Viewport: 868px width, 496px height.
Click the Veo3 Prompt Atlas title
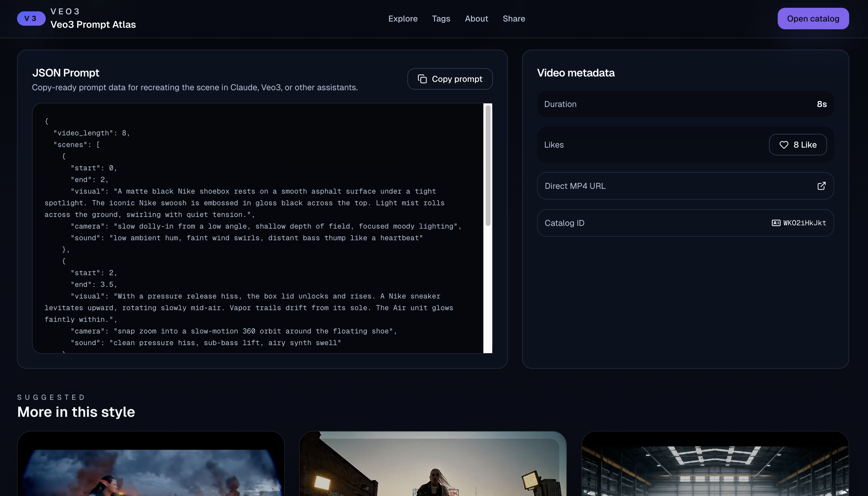click(93, 25)
